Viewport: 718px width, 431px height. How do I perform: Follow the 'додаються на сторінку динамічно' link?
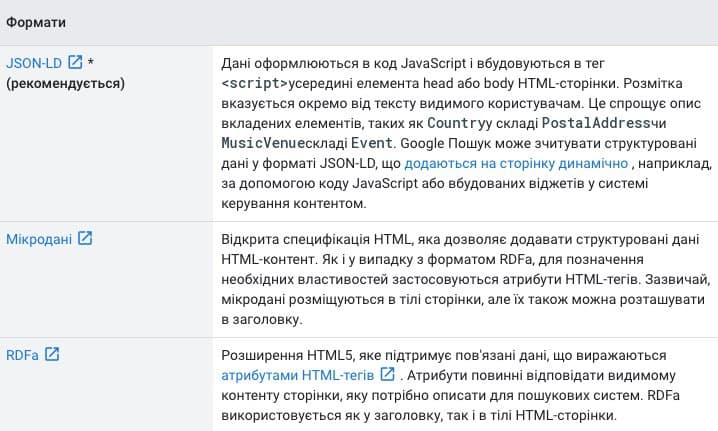pos(516,164)
